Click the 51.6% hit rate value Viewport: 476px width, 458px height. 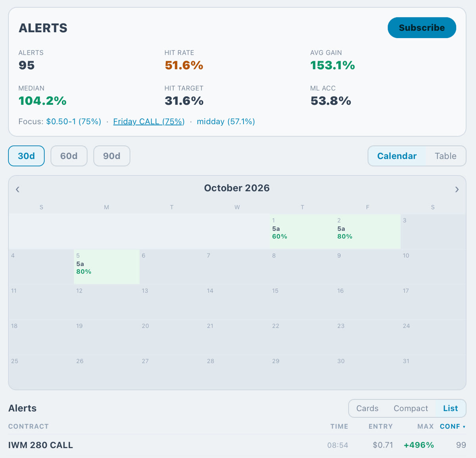184,65
